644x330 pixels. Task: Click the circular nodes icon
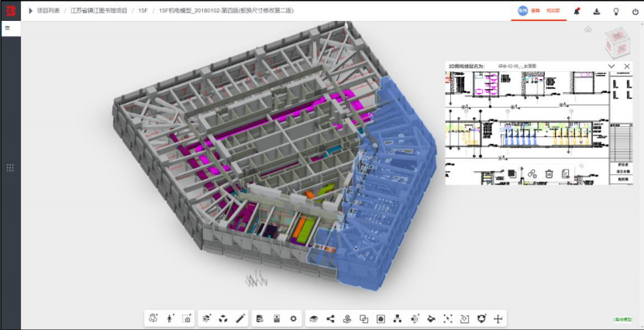[x=482, y=318]
